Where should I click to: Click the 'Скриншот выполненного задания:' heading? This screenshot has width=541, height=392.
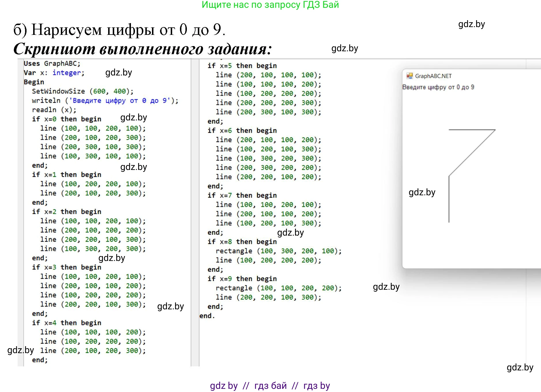pos(142,49)
